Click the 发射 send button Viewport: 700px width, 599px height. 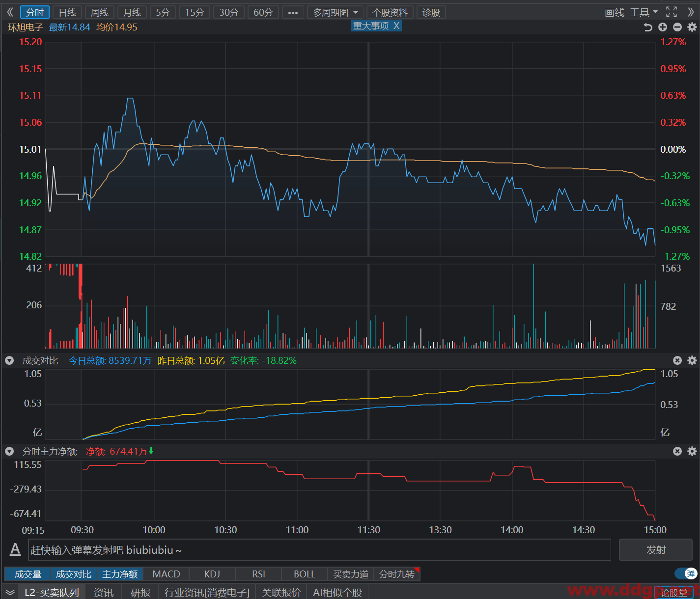point(656,550)
